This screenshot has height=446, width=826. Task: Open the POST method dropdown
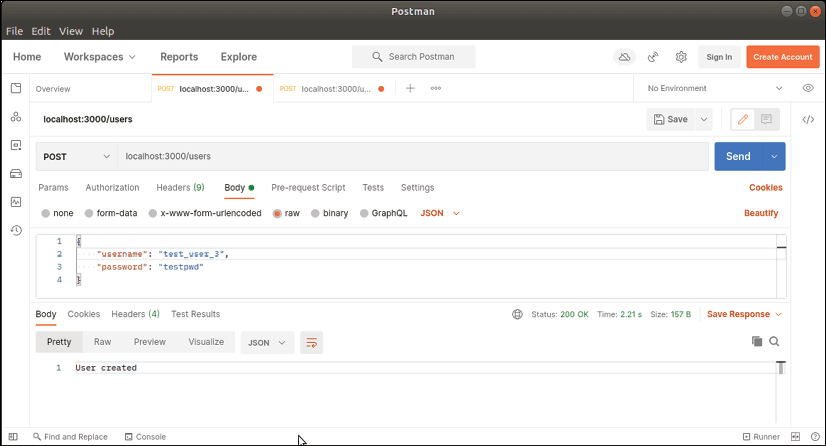pyautogui.click(x=76, y=156)
